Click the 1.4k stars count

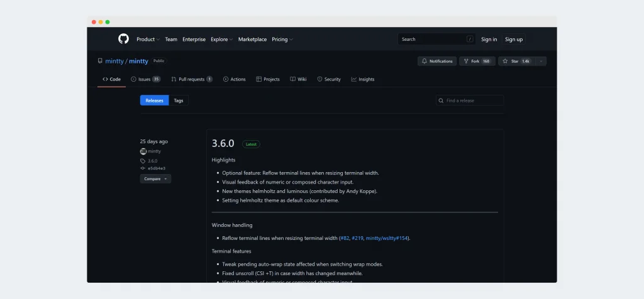coord(526,61)
